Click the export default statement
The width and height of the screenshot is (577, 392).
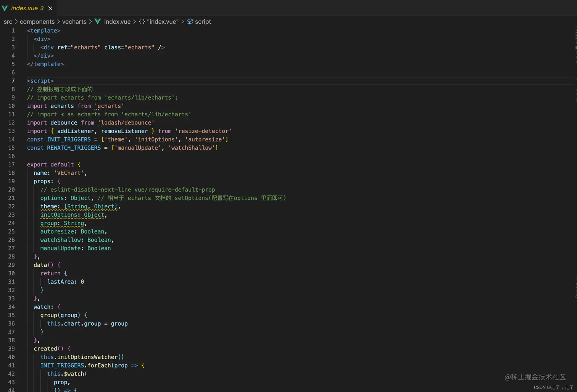click(50, 165)
